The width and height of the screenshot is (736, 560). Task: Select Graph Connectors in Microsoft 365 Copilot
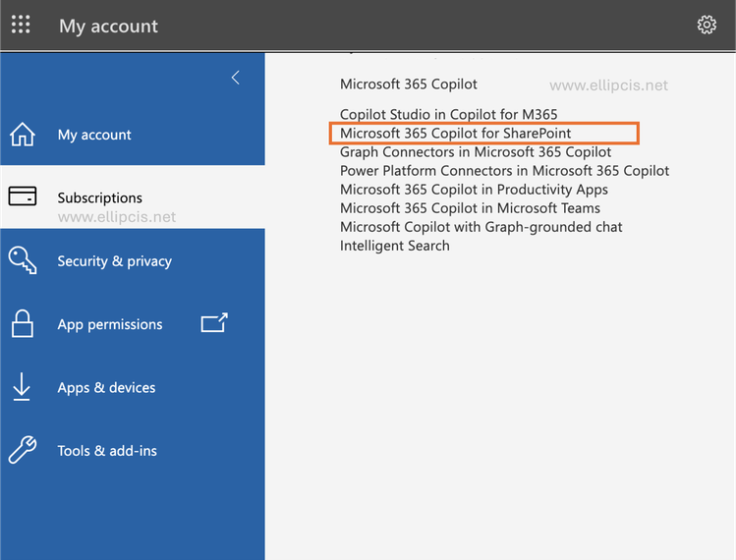pos(476,151)
